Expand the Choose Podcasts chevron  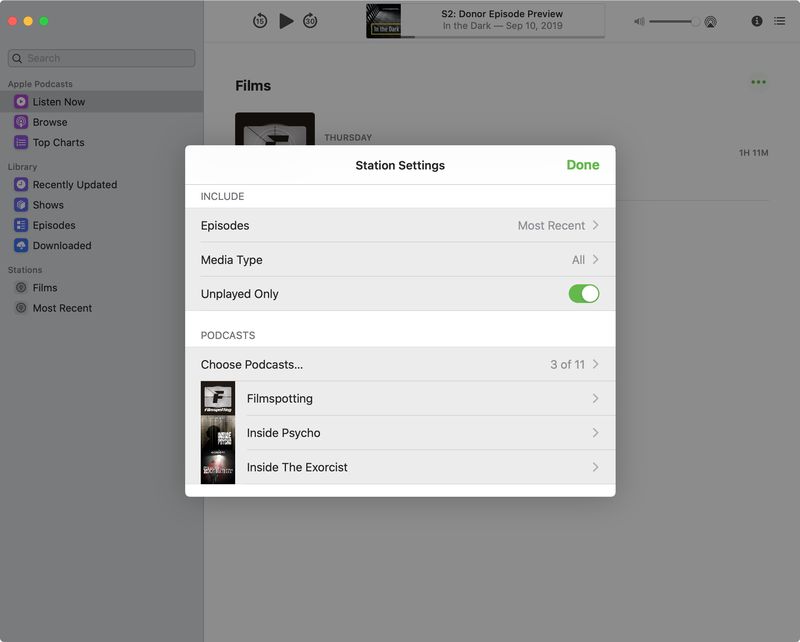(x=595, y=364)
